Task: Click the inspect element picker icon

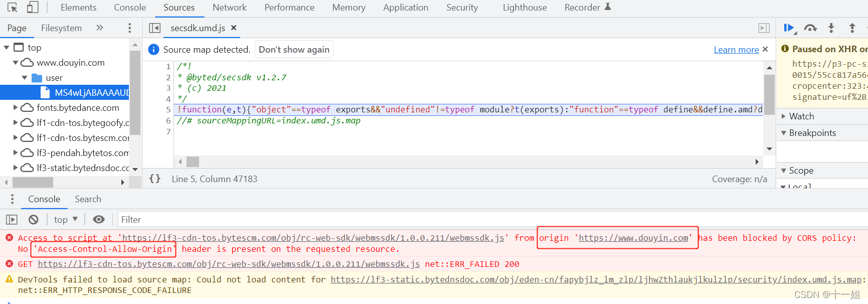Action: pos(13,8)
